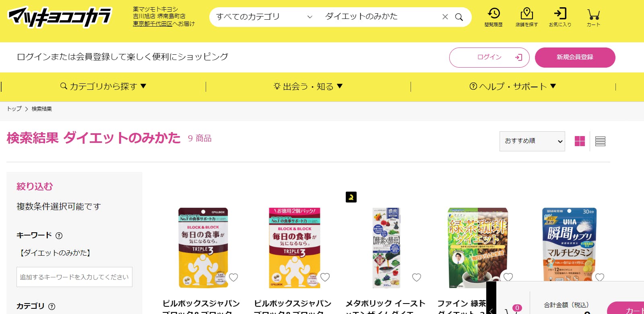Click the store finder pin icon
The width and height of the screenshot is (644, 314).
pos(526,14)
